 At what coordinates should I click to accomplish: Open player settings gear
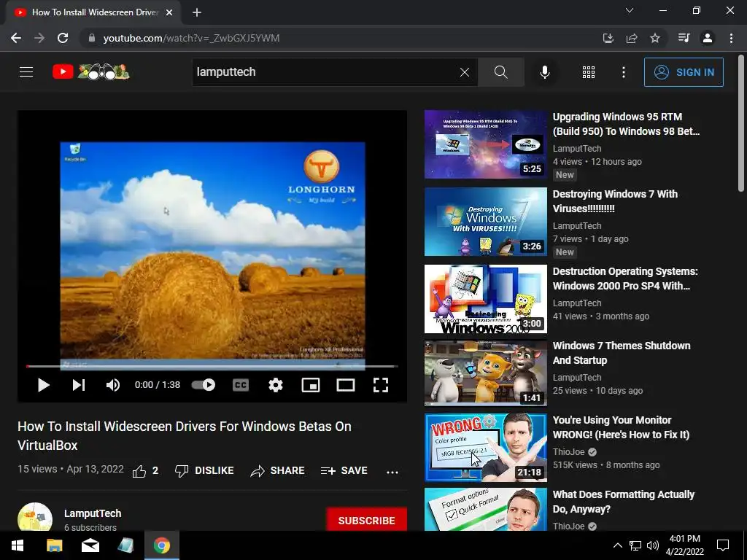click(x=275, y=385)
